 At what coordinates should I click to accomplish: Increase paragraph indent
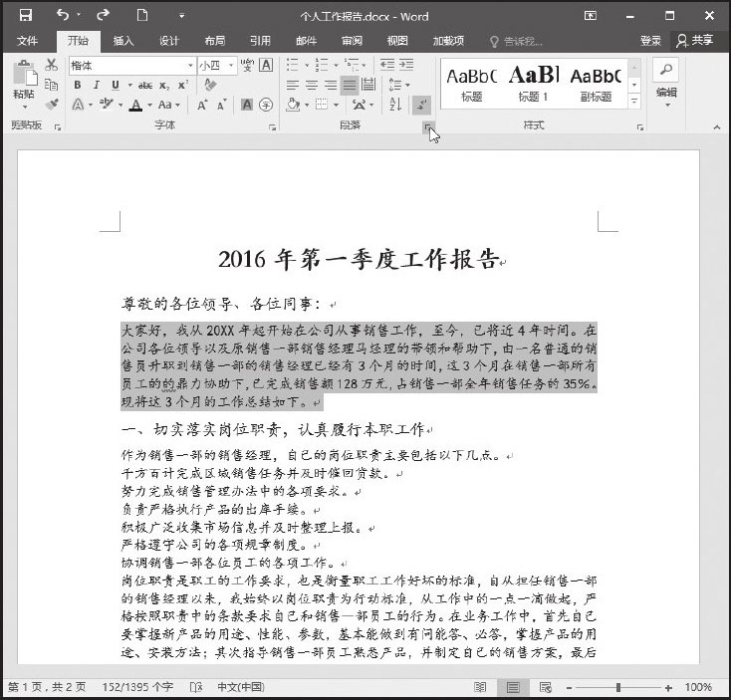(x=406, y=65)
